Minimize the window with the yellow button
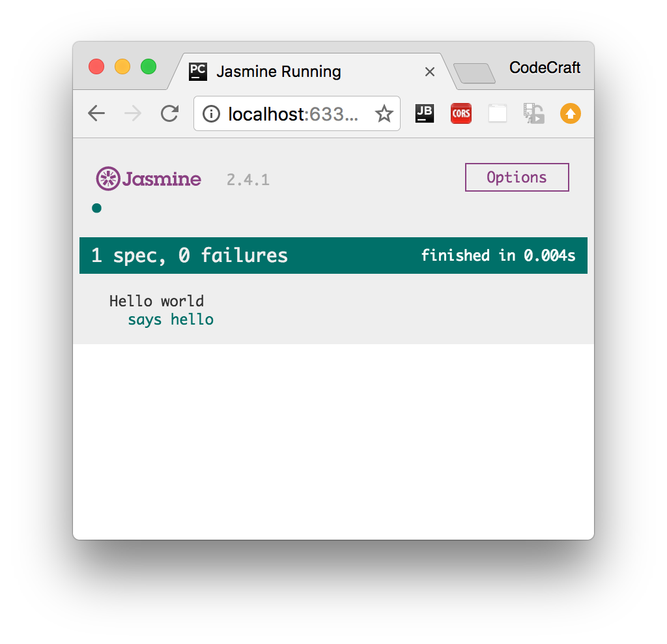 122,67
